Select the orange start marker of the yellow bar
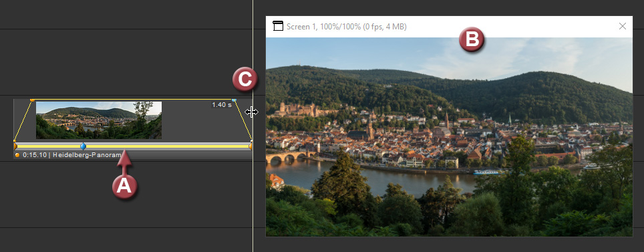644x252 pixels. (x=15, y=146)
